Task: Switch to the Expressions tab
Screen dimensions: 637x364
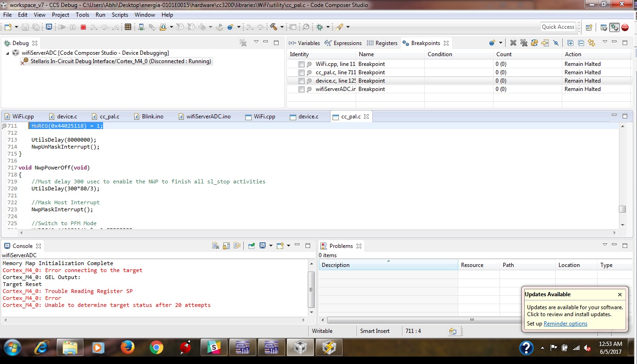Action: (x=343, y=43)
